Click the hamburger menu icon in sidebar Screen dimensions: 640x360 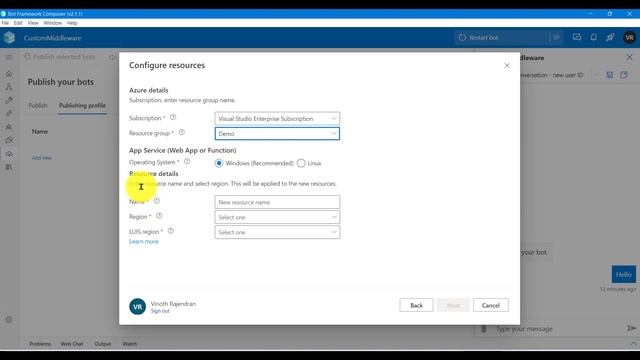pos(9,57)
